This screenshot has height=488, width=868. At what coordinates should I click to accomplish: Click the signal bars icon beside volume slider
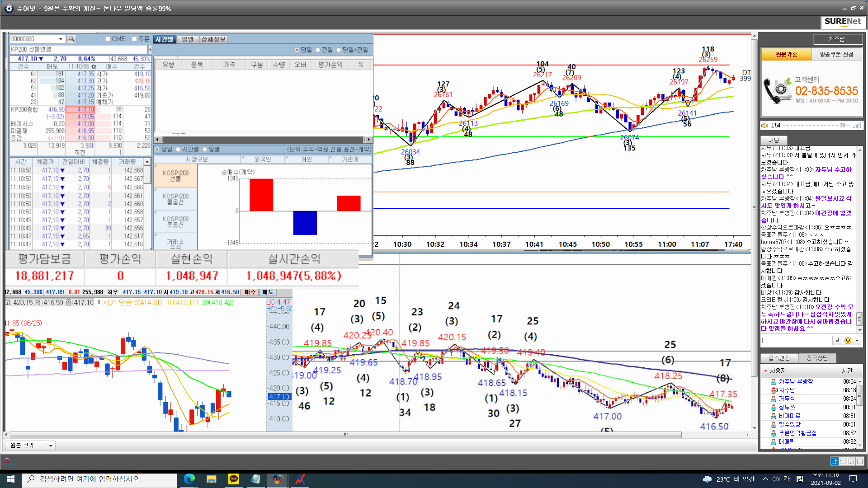click(x=856, y=126)
